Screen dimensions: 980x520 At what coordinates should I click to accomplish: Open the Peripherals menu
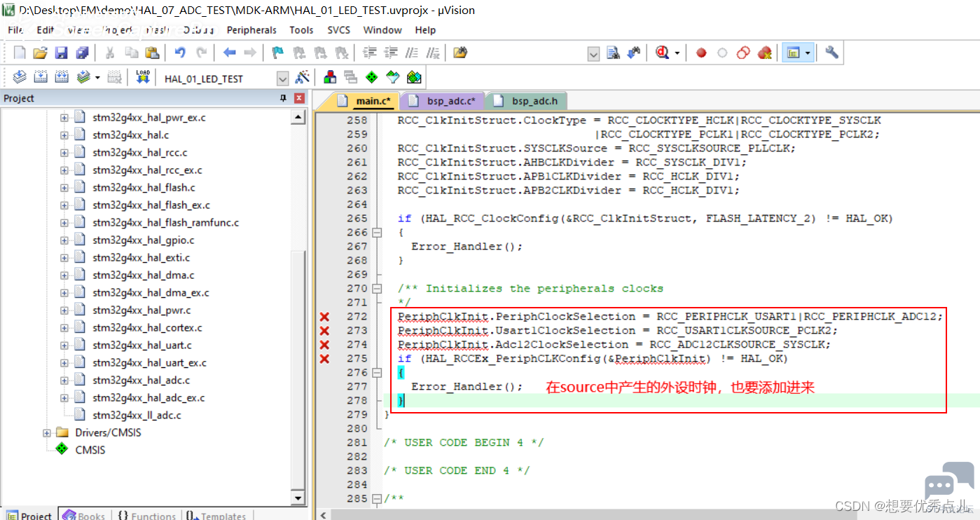(x=251, y=30)
